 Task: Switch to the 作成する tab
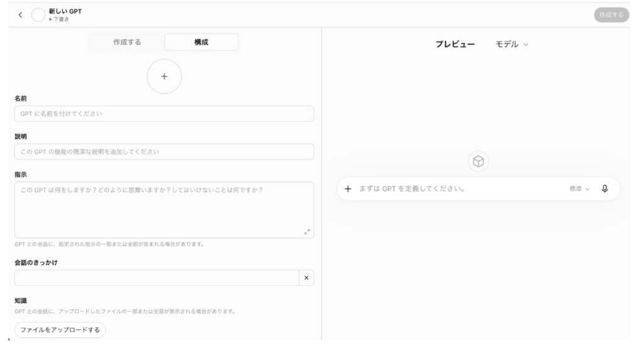(x=127, y=42)
